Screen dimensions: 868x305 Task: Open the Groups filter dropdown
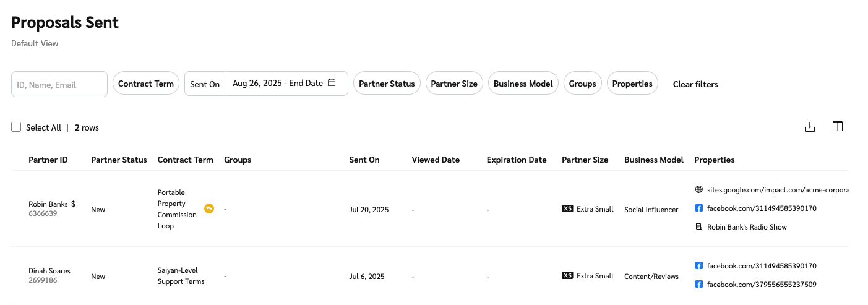[582, 84]
